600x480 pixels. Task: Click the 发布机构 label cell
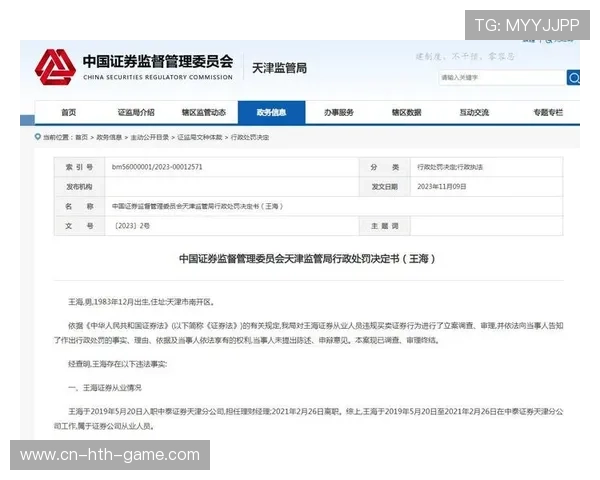pos(79,187)
